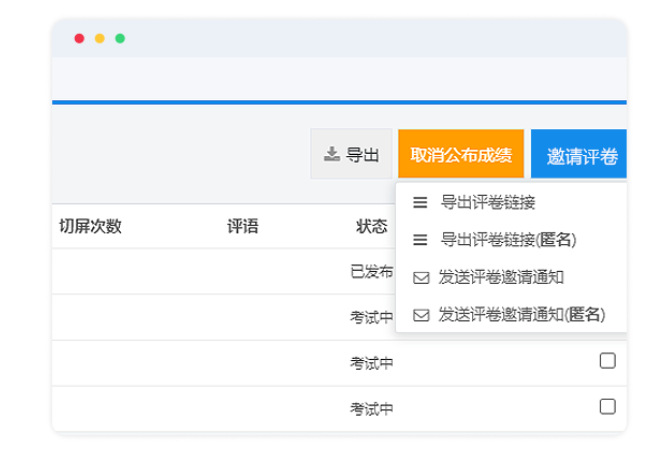Click the list icon beside 导出评卷链接(匿名)
The height and width of the screenshot is (460, 657).
421,240
